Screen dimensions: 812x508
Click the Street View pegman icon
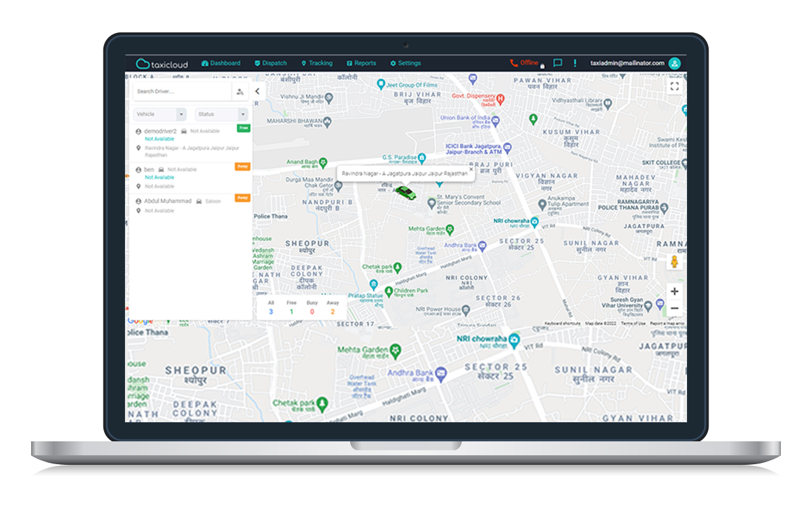click(674, 262)
